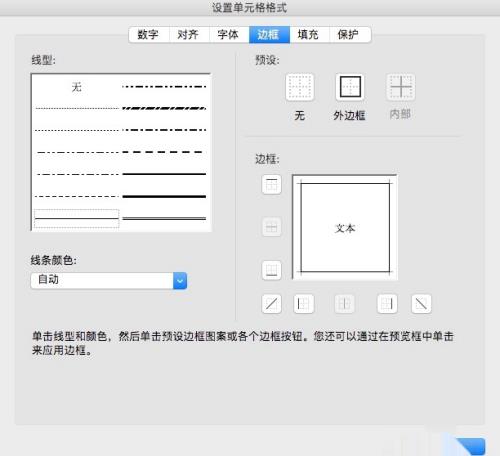The width and height of the screenshot is (500, 456).
Task: Apply the 无 (none) border preset icon
Action: [300, 87]
